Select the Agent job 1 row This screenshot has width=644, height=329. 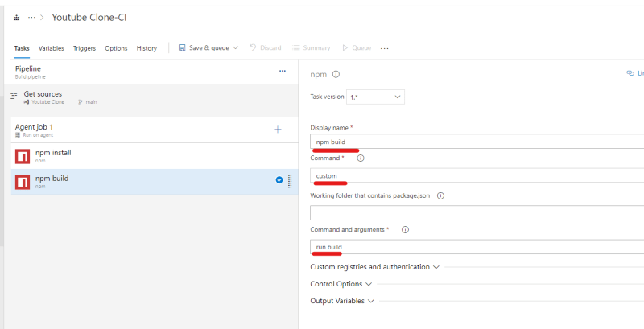pyautogui.click(x=155, y=130)
